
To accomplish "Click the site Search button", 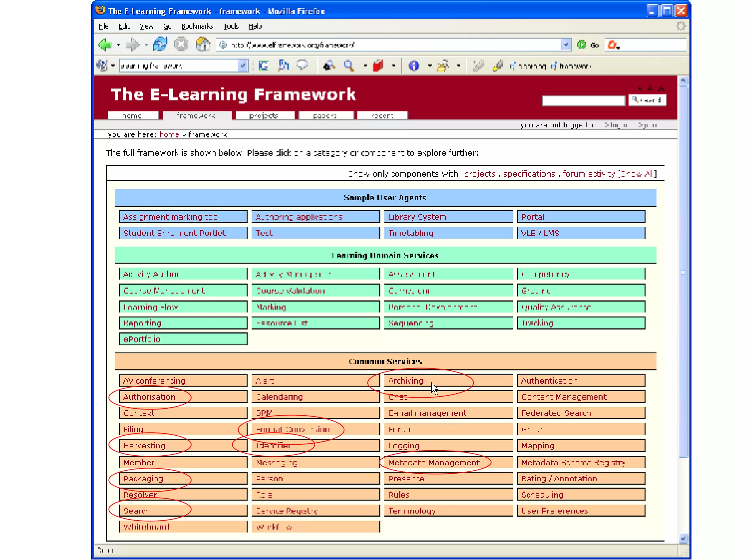I will click(x=647, y=100).
